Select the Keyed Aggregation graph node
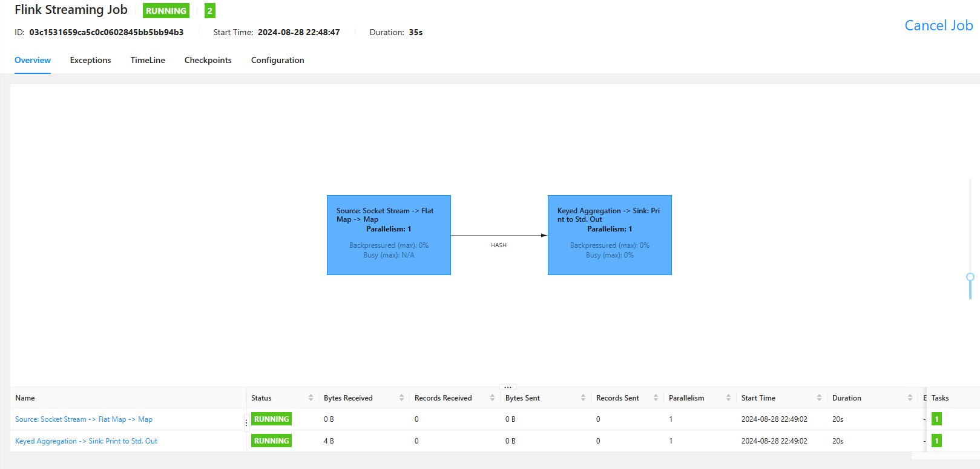The height and width of the screenshot is (469, 980). point(610,235)
